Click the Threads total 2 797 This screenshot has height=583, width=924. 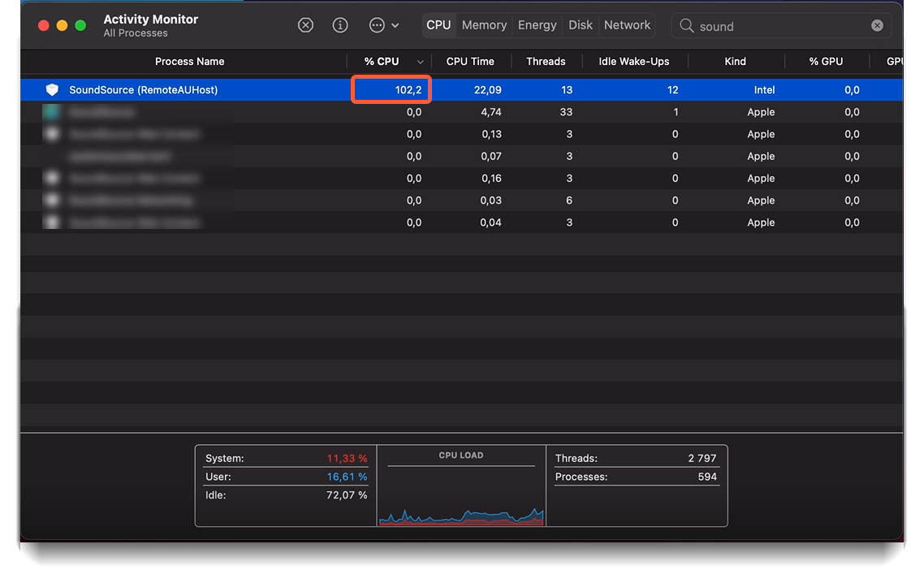click(702, 458)
